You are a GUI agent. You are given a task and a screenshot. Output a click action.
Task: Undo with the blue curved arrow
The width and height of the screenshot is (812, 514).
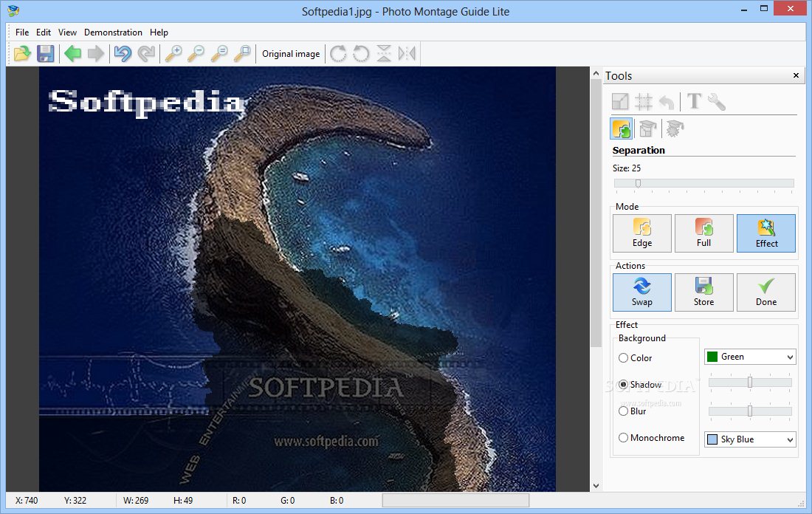tap(123, 53)
